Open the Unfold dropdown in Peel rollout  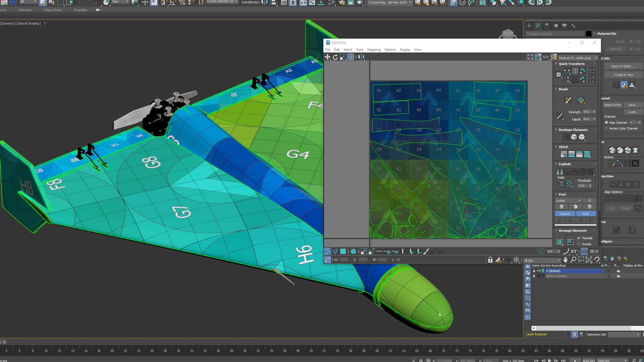coord(568,201)
